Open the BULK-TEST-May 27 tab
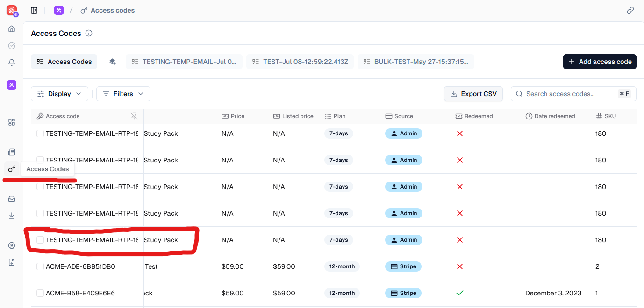Screen dimensions: 644x308 coord(415,62)
